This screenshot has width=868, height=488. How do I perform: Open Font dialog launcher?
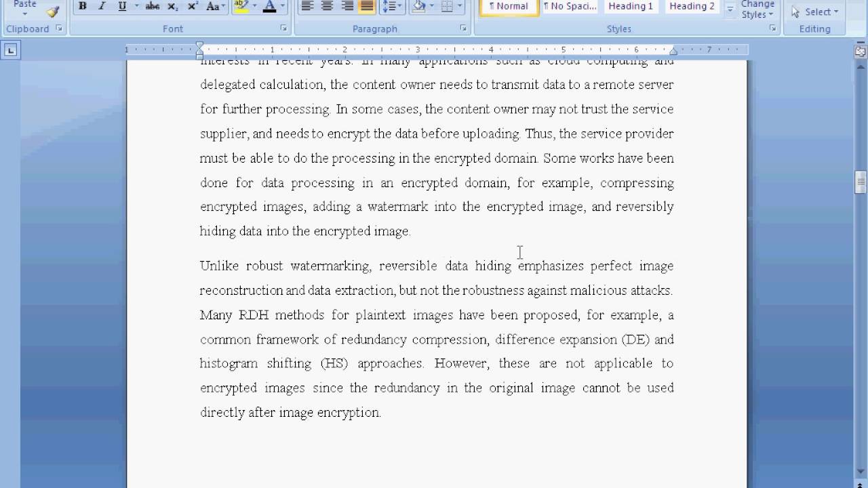(x=283, y=28)
